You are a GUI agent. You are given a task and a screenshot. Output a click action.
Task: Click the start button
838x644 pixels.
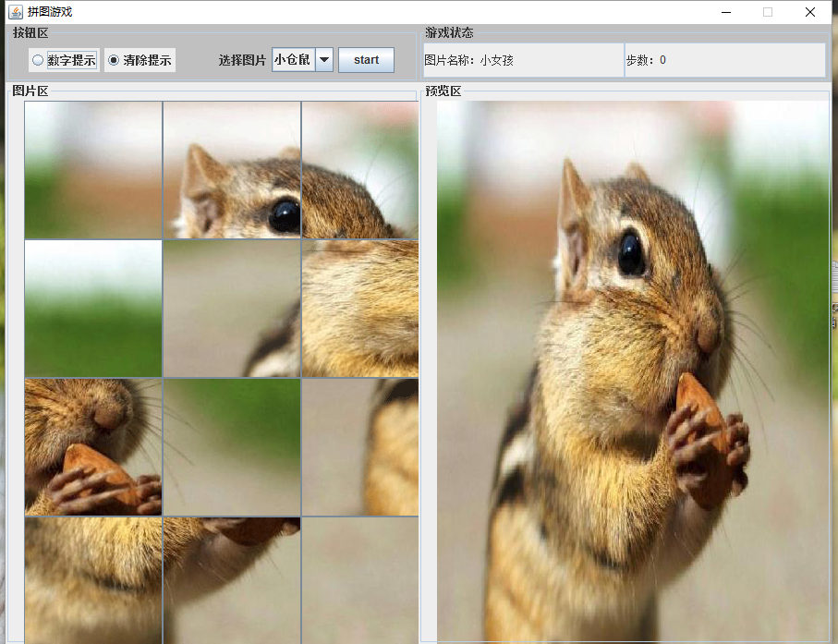click(366, 60)
